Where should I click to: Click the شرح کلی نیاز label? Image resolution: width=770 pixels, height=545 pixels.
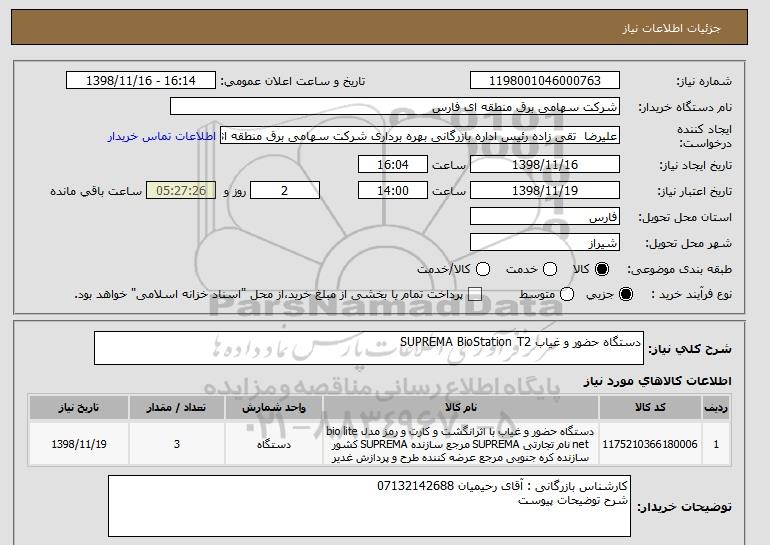coord(690,349)
